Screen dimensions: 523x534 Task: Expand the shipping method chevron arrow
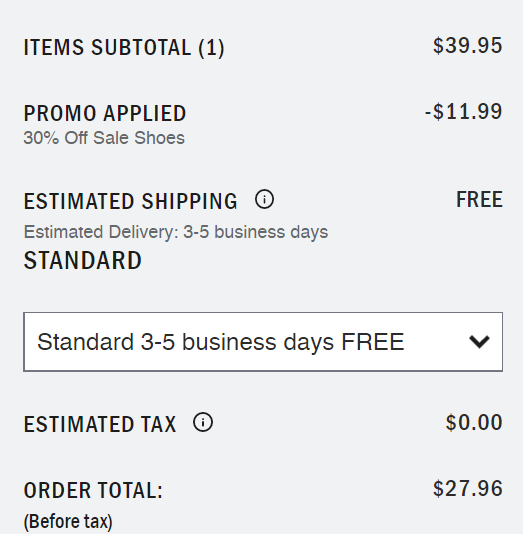coord(479,342)
